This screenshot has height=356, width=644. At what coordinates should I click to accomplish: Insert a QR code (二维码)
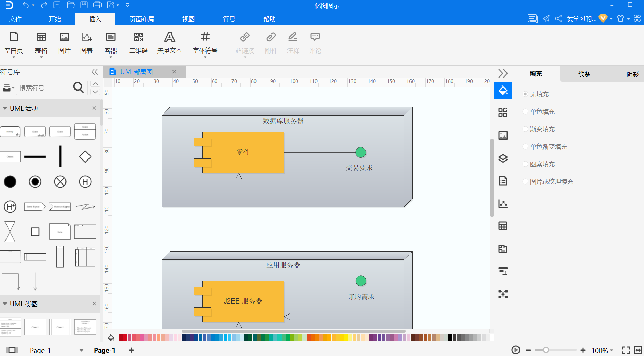[139, 43]
